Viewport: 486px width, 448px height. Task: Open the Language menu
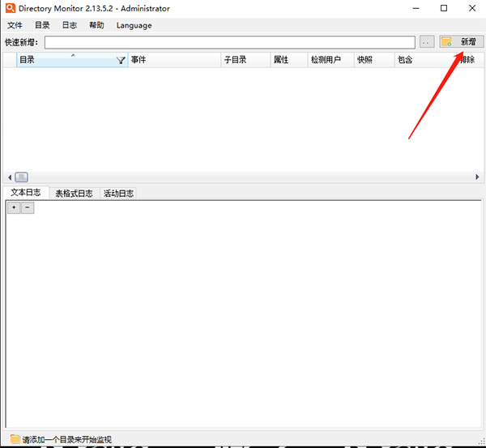coord(134,25)
